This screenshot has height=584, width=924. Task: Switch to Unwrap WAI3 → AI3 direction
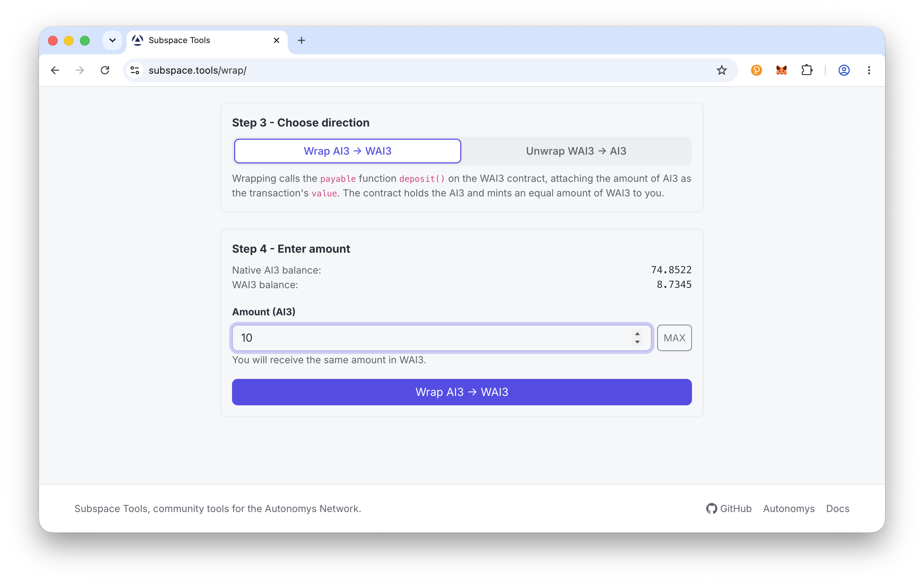[x=576, y=151]
